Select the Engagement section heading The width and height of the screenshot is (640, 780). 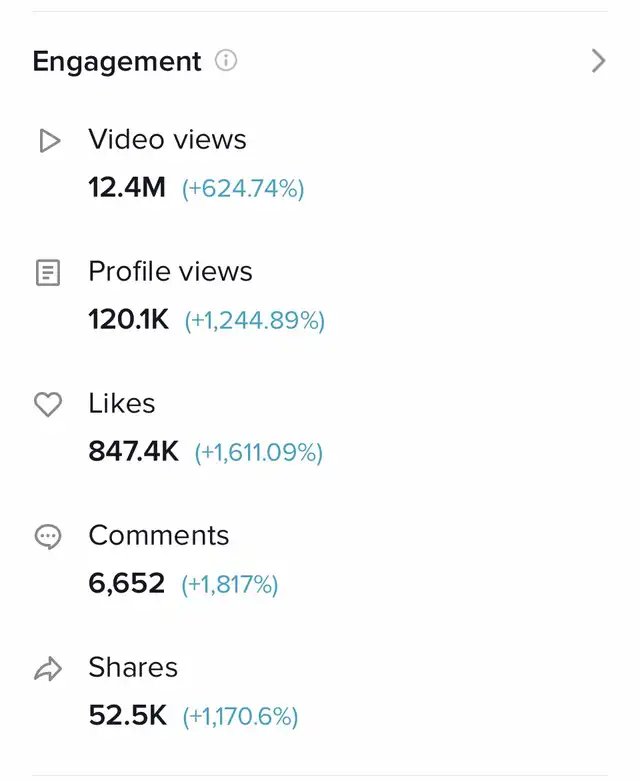(117, 62)
